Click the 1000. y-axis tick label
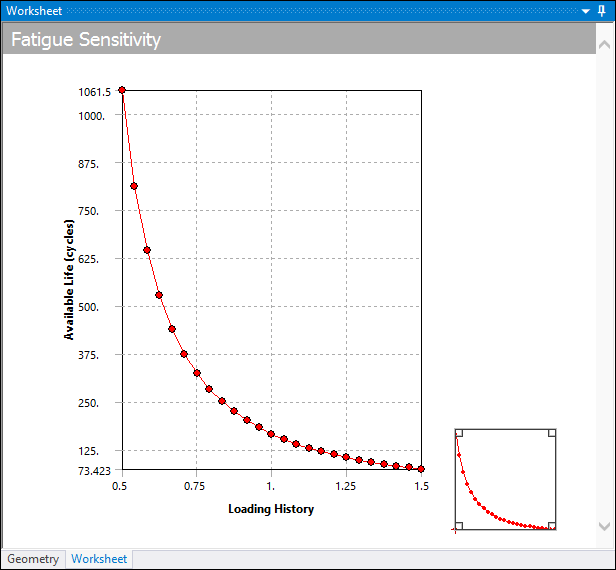This screenshot has height=570, width=616. click(x=92, y=116)
